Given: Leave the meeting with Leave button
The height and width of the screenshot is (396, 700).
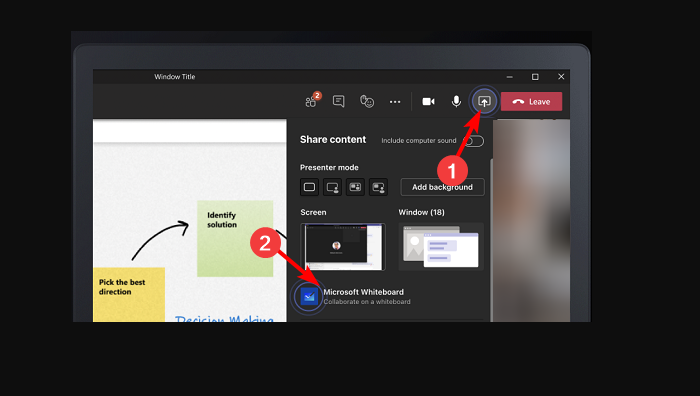Looking at the screenshot, I should [x=531, y=101].
